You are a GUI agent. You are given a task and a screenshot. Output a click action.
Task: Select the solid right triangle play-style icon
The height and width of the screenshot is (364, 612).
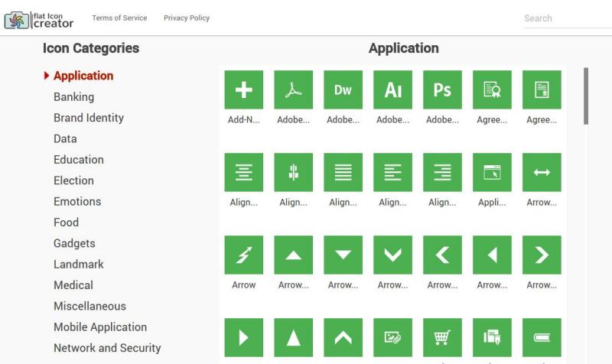point(243,337)
